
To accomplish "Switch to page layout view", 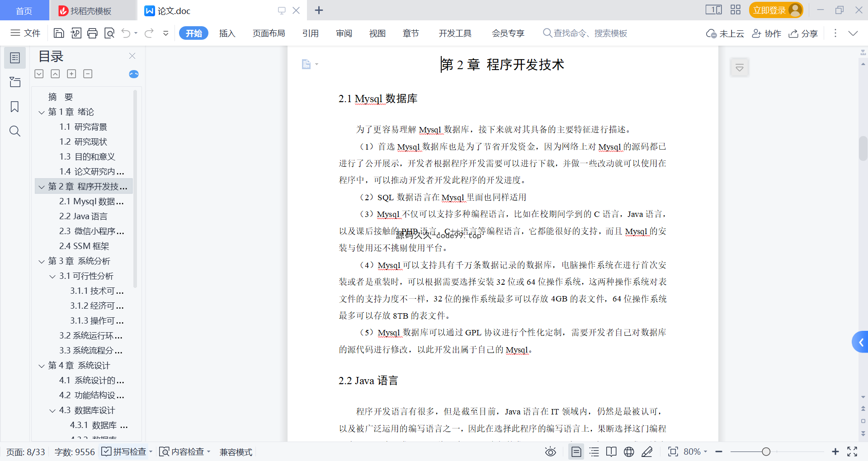I will click(576, 452).
